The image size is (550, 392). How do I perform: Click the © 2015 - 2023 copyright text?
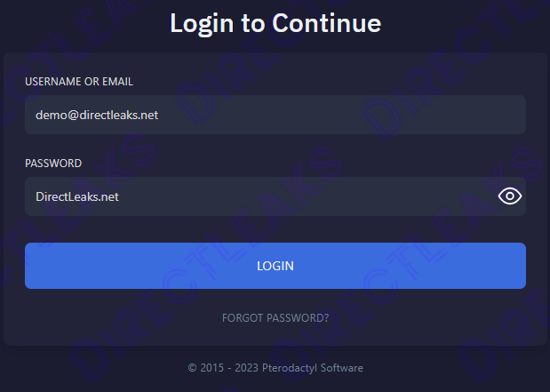tap(220, 368)
